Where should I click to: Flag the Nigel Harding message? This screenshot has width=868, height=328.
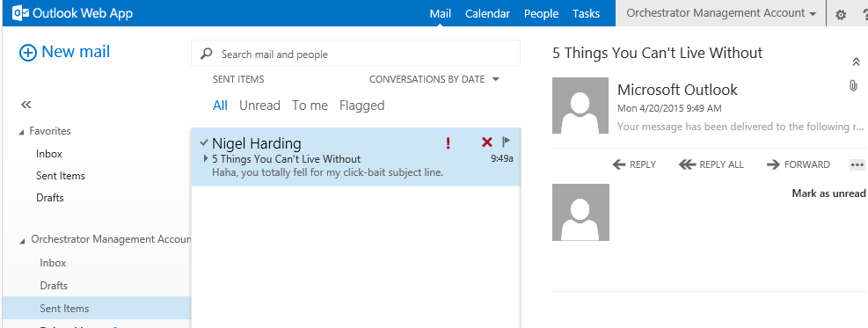pyautogui.click(x=506, y=142)
